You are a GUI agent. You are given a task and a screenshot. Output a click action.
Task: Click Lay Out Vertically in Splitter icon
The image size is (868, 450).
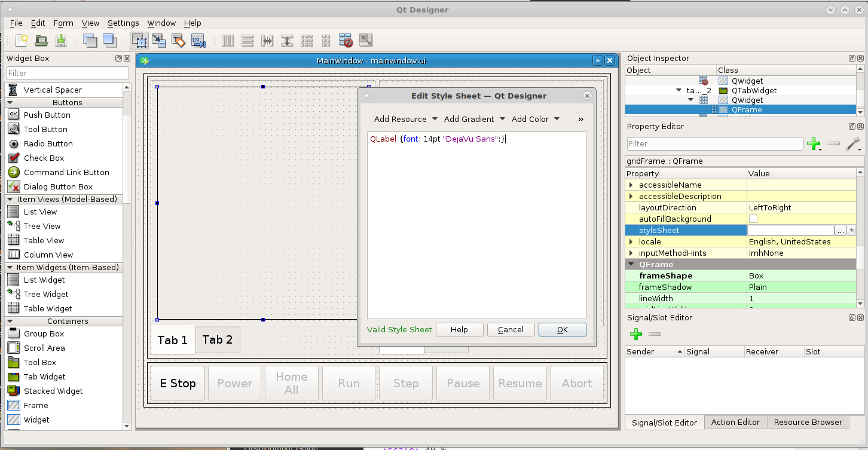point(287,41)
